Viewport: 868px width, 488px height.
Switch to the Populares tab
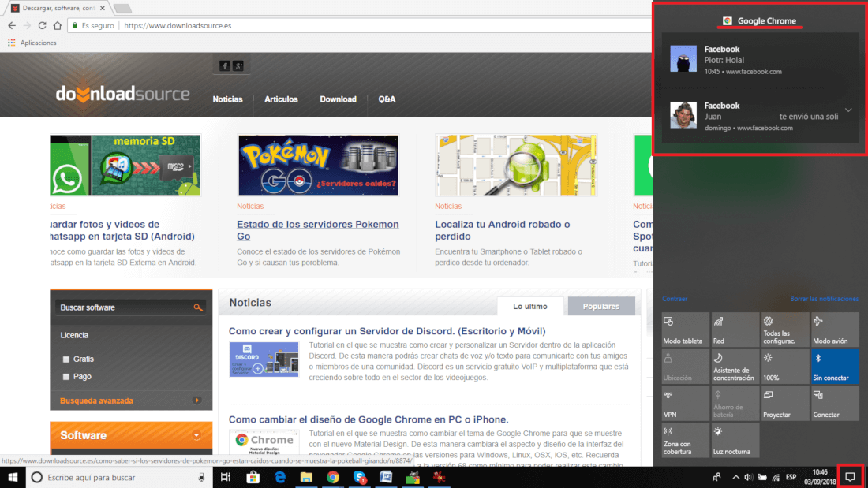[x=601, y=306]
